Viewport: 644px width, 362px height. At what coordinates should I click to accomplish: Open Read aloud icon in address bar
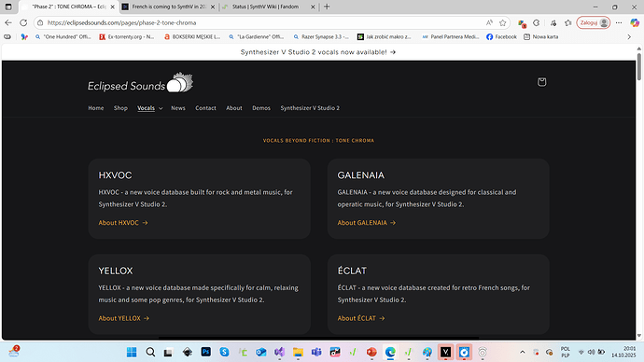[x=489, y=22]
